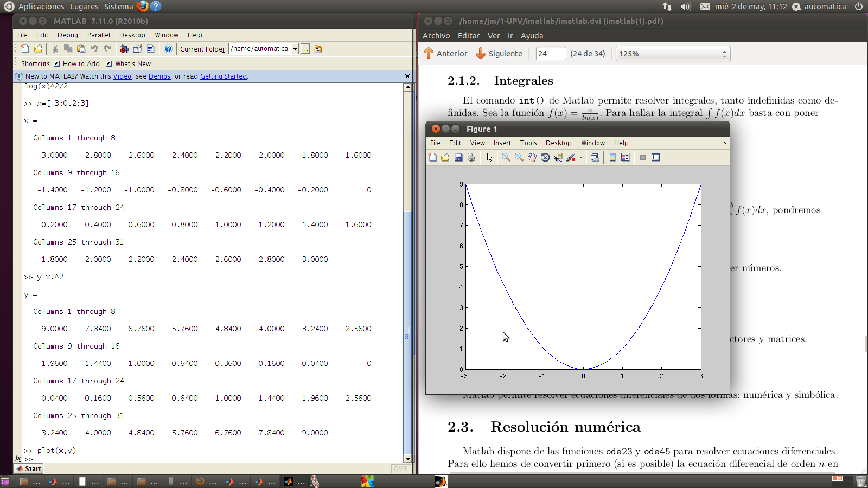Screen dimensions: 868x488
Task: Open the Current Folder dropdown
Action: click(x=295, y=48)
